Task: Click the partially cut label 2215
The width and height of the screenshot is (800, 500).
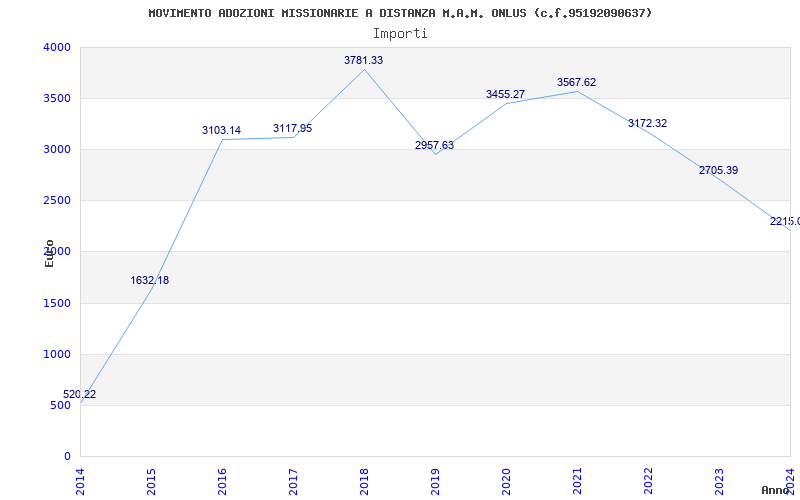Action: (x=785, y=221)
